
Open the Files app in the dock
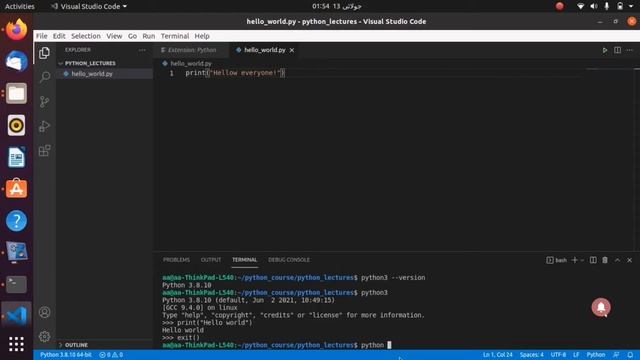point(16,93)
